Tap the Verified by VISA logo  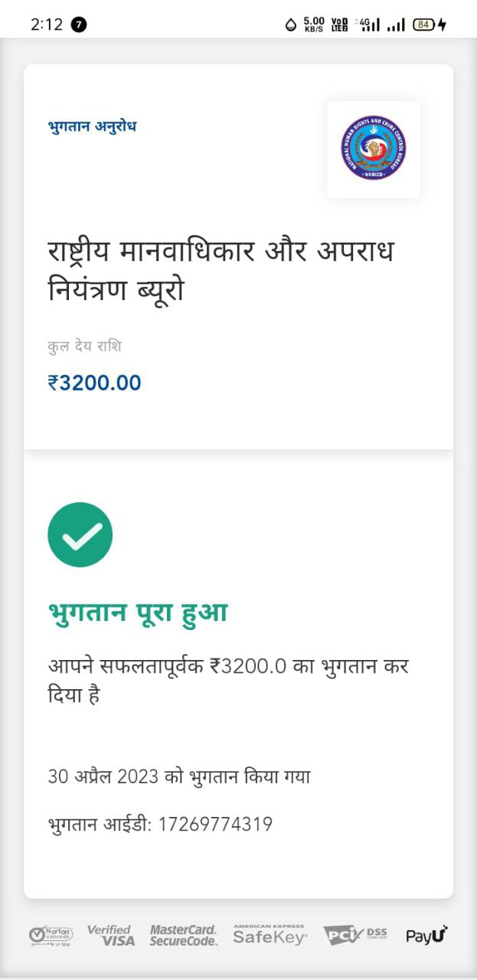(x=111, y=935)
